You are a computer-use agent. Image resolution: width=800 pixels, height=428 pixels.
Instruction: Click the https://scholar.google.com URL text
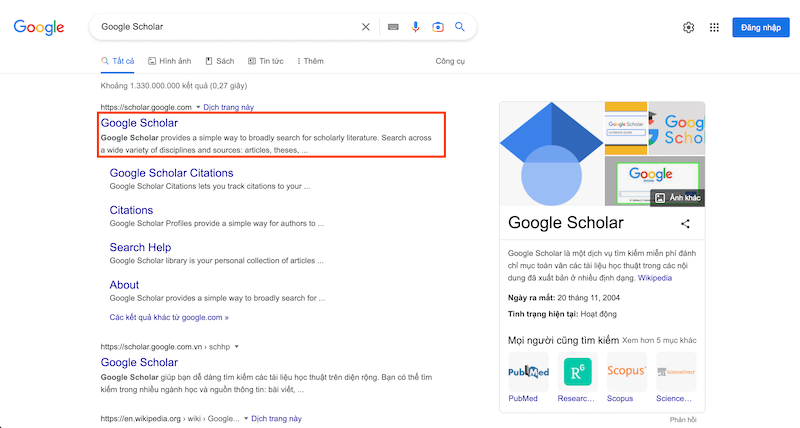[146, 107]
